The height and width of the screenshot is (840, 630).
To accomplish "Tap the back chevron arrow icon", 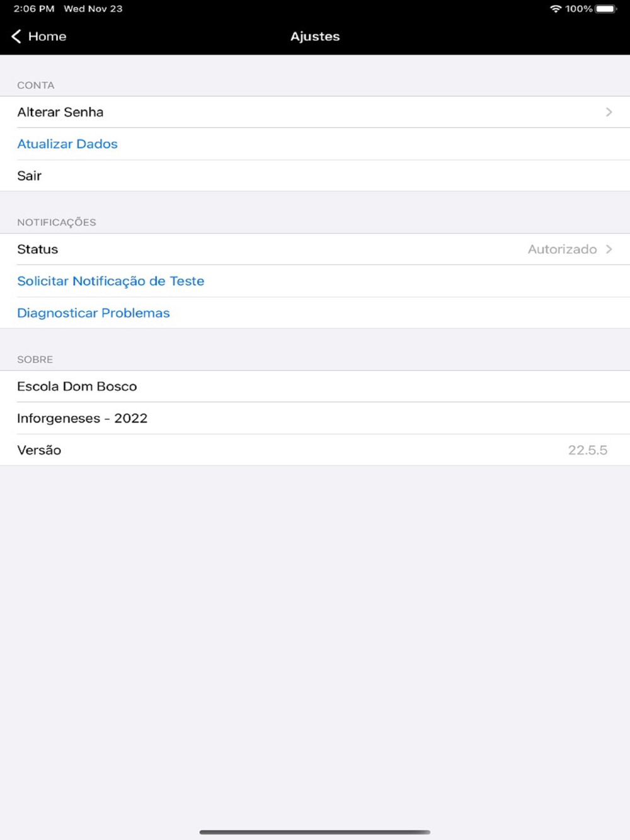I will click(16, 37).
